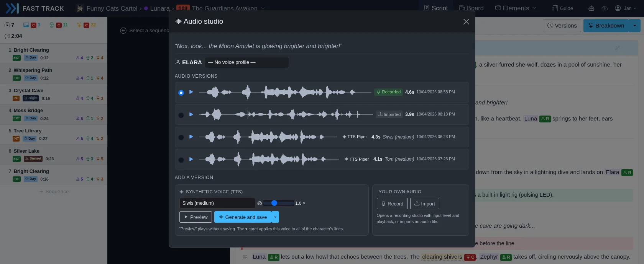Close the Audio studio dialog

click(466, 22)
